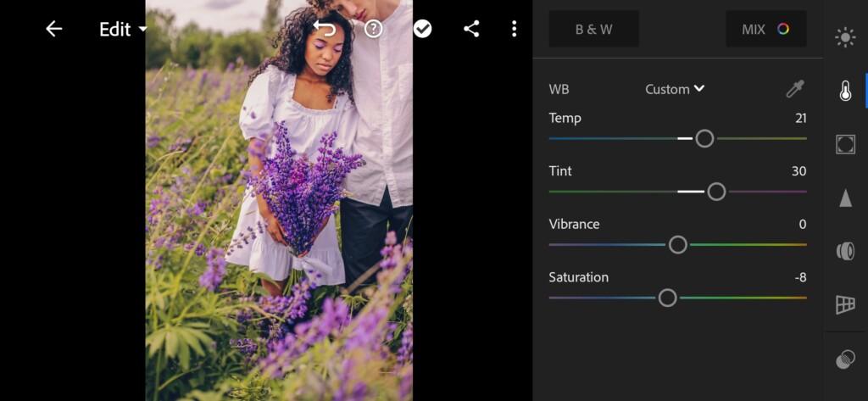Open the Detail triangle icon
Screen dimensions: 868x401
coord(845,198)
